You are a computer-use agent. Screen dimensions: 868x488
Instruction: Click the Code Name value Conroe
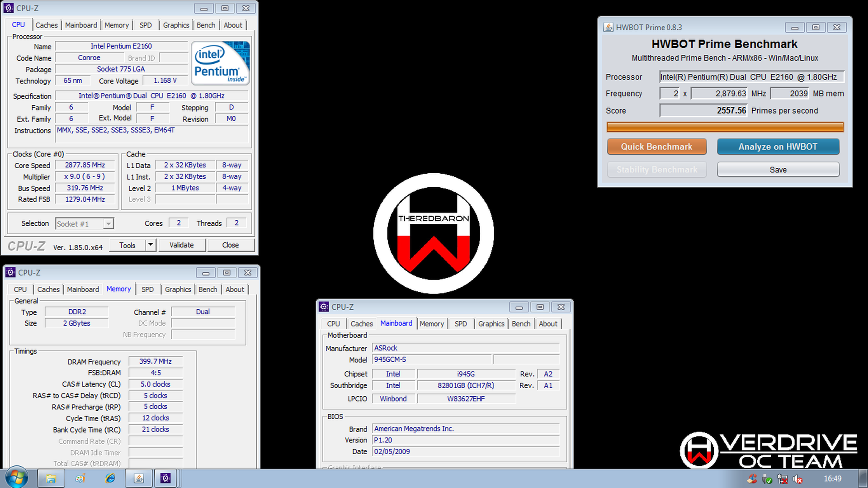point(89,58)
